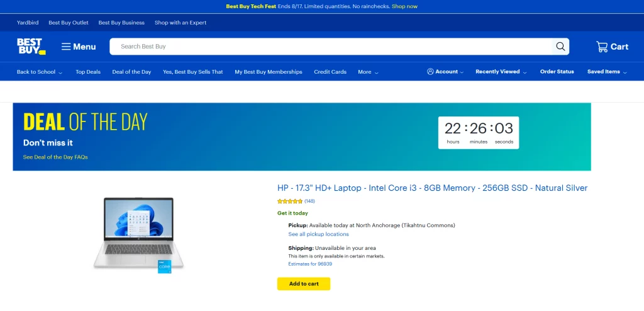Viewport: 644px width, 311px height.
Task: Select Yes, Best Buy Sells That
Action: click(192, 72)
